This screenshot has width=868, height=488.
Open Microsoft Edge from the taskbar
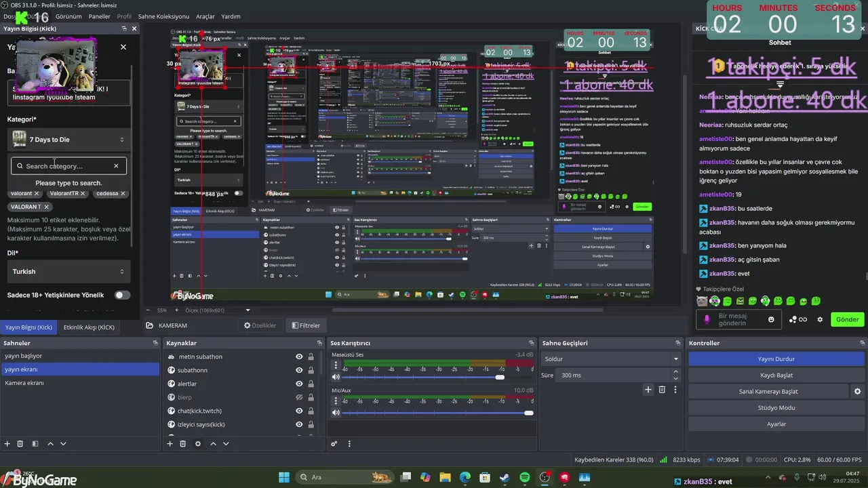[465, 477]
